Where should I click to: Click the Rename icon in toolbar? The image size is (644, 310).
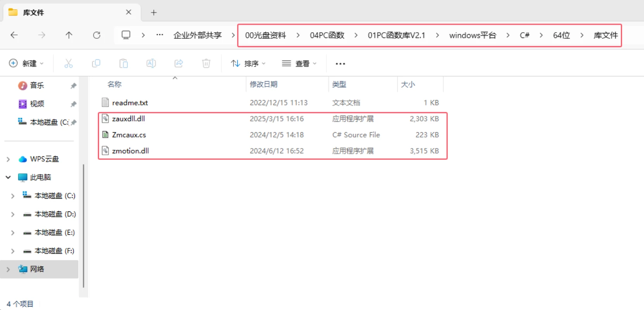151,63
